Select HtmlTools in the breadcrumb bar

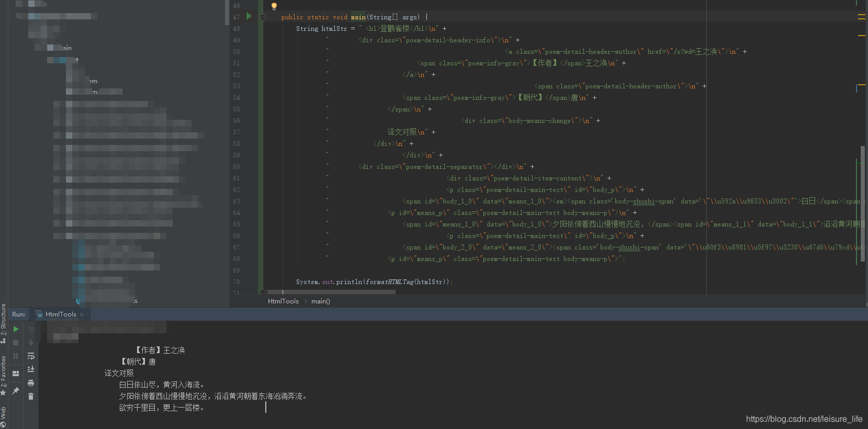coord(283,301)
